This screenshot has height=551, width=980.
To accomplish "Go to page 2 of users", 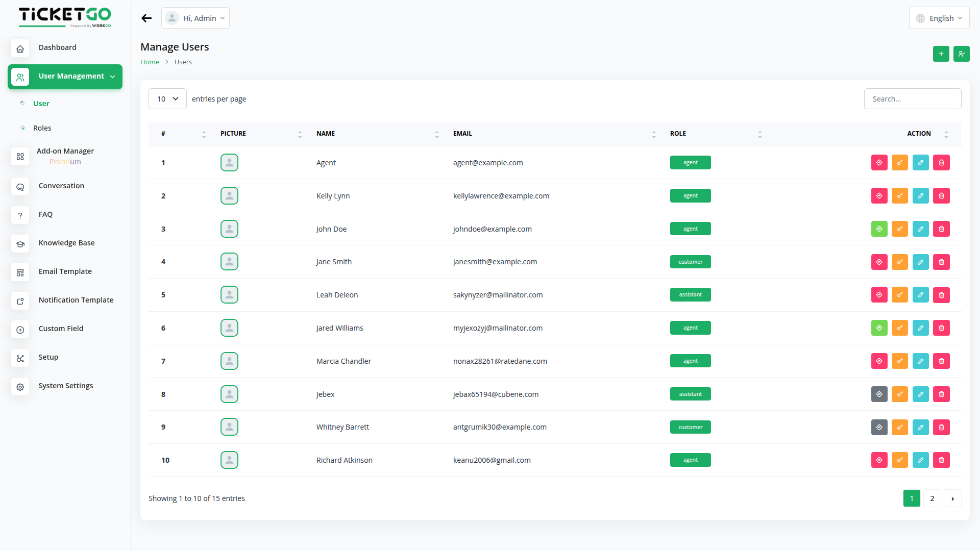I will tap(932, 498).
